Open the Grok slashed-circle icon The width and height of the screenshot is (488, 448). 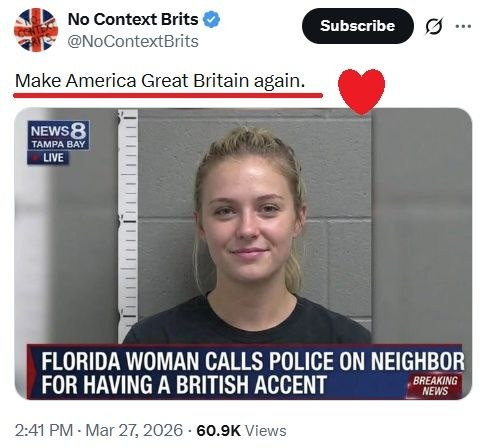click(434, 26)
